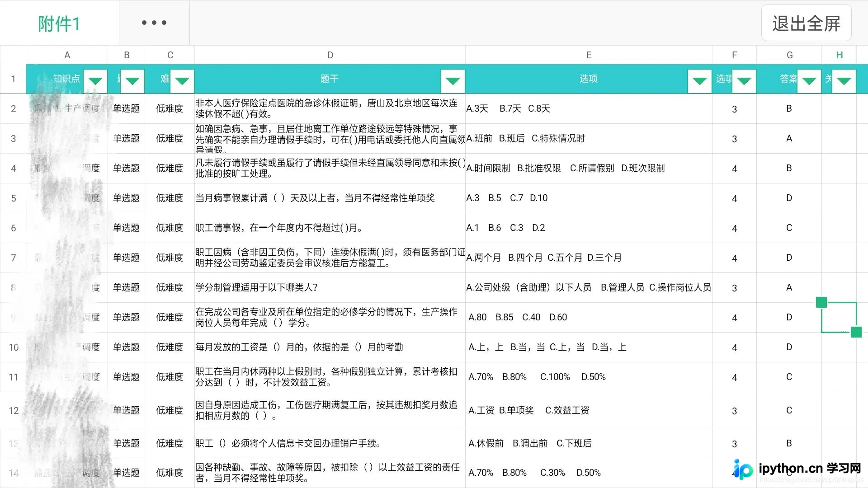Click cell 职工()必须将个人信息卡交回 question
The width and height of the screenshot is (868, 488).
point(330,443)
